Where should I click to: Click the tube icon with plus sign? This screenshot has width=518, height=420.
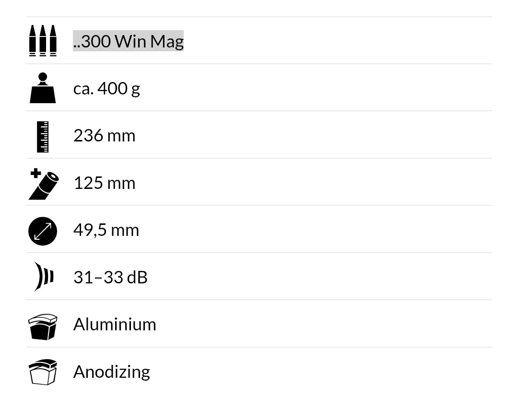[x=44, y=185]
